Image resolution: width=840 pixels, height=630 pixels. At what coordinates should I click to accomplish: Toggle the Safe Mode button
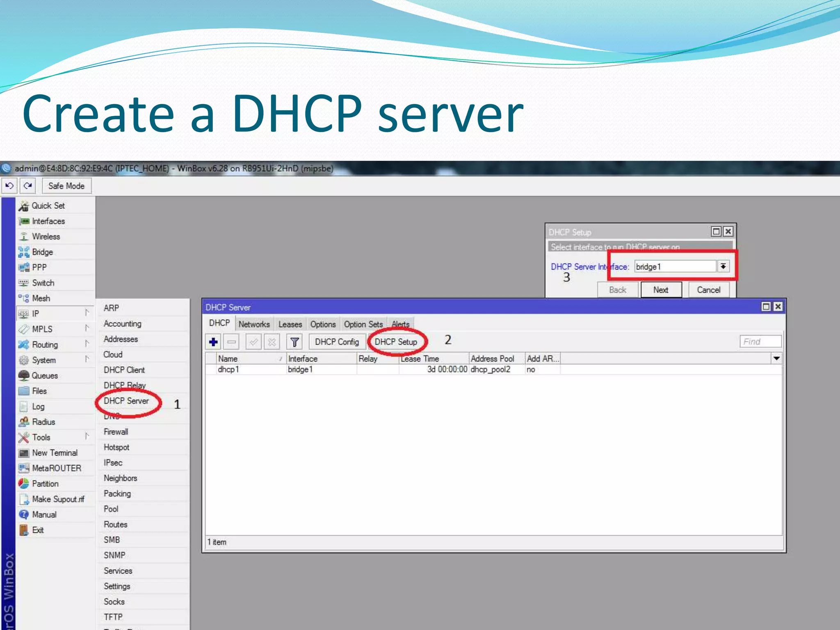pos(66,186)
